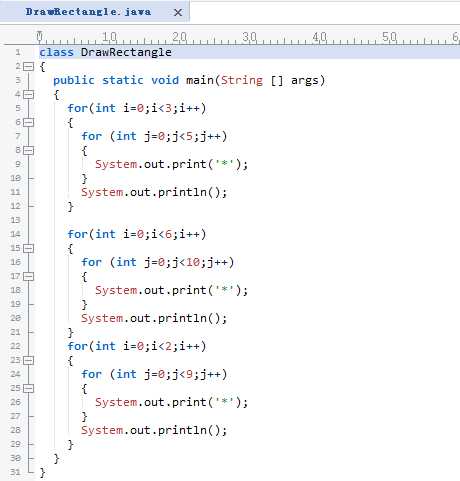Click the loop 'for(int i=0;i<3;i++)' on line 5

(x=137, y=108)
